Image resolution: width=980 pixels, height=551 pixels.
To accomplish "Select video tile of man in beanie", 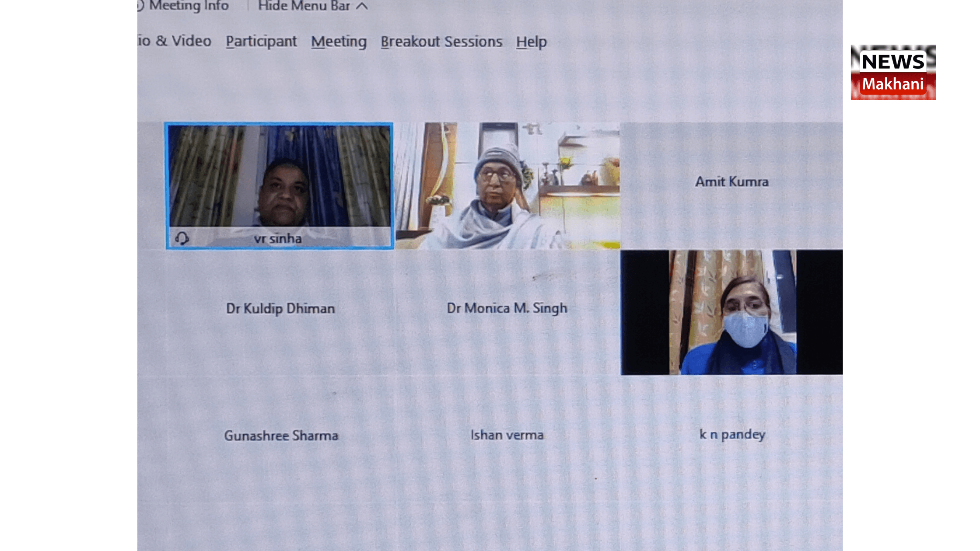I will click(507, 186).
